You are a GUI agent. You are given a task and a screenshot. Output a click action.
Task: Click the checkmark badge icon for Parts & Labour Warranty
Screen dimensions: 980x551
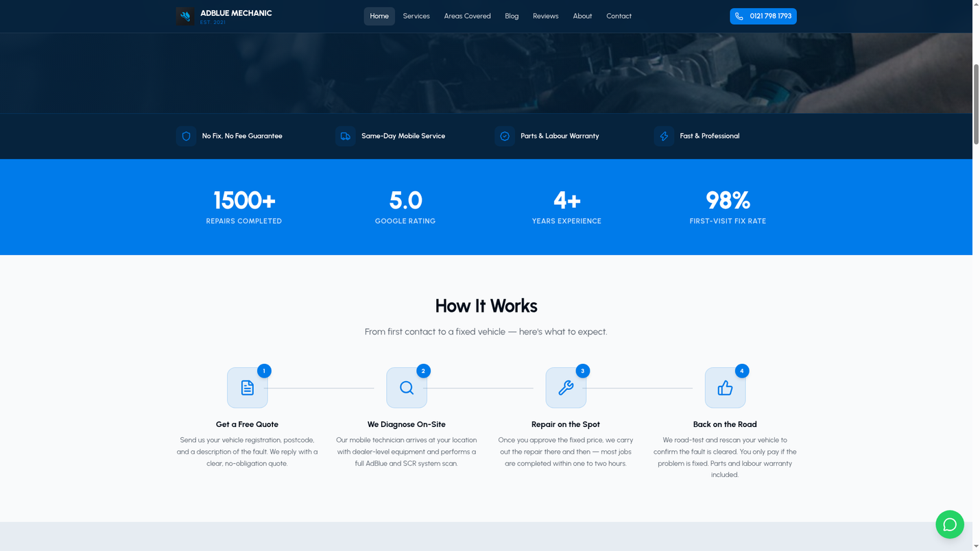(505, 136)
